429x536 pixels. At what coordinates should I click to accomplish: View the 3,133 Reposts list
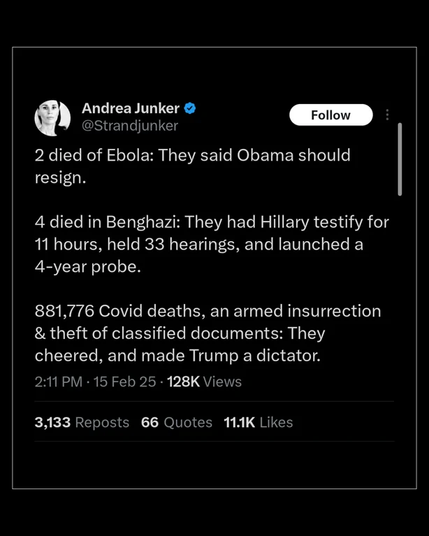coord(82,423)
